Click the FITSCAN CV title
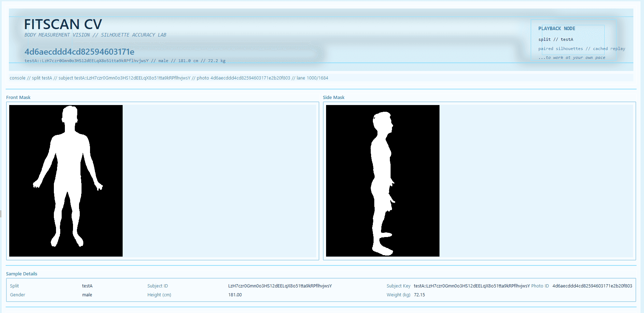 pyautogui.click(x=63, y=24)
